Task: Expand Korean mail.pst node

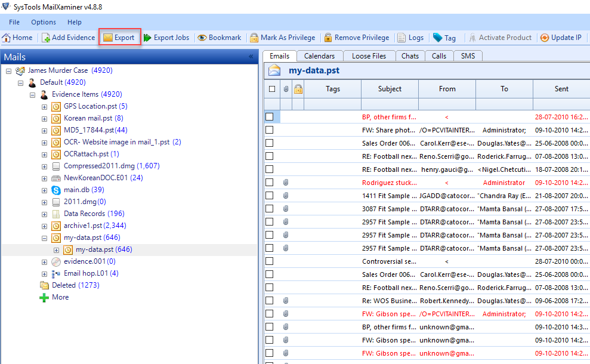Action: tap(44, 119)
